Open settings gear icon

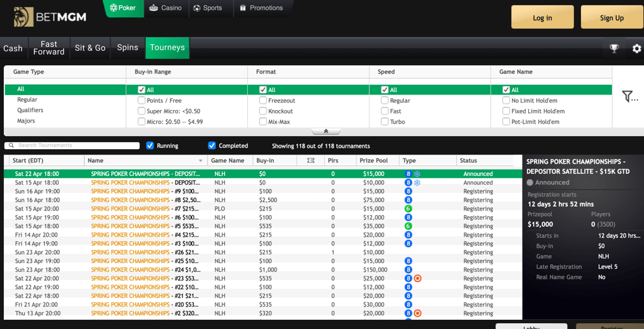pyautogui.click(x=637, y=48)
